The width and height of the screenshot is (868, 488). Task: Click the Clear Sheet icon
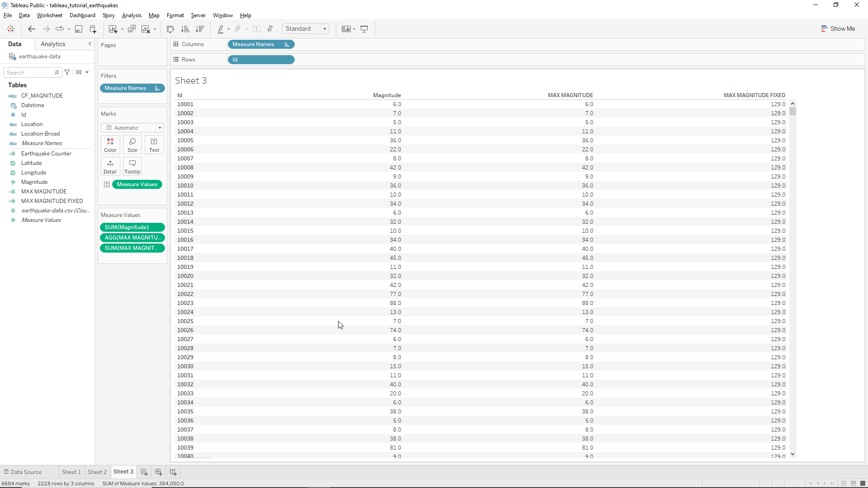[x=146, y=29]
